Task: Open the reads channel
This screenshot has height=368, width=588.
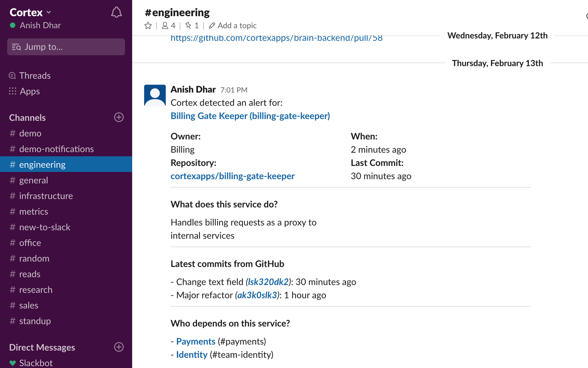Action: pos(66,274)
